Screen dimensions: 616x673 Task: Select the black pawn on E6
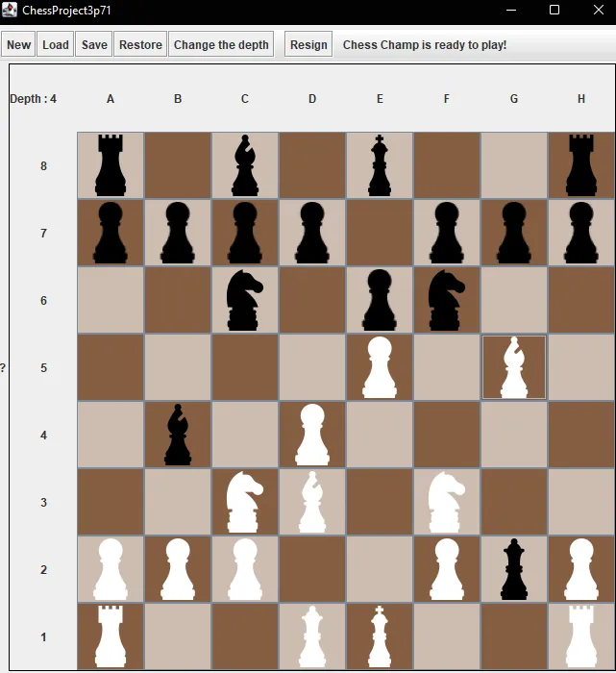point(380,300)
